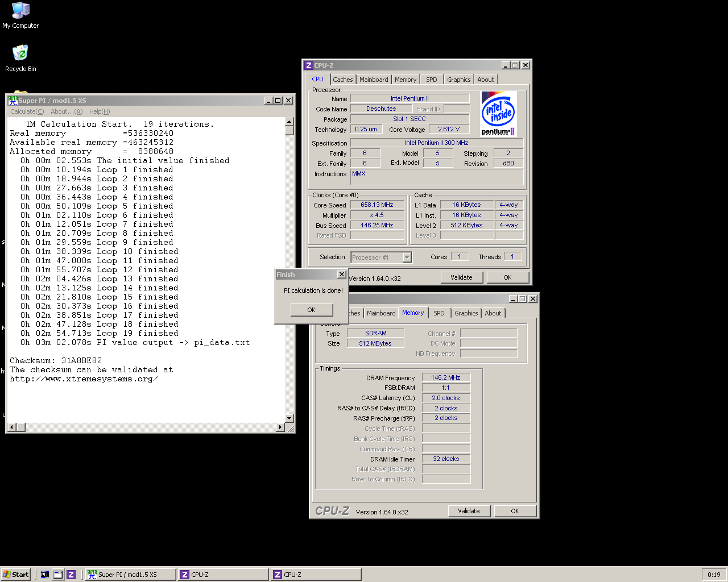The height and width of the screenshot is (582, 728).
Task: Click the FSB:DRAM 1:1 value
Action: point(446,388)
